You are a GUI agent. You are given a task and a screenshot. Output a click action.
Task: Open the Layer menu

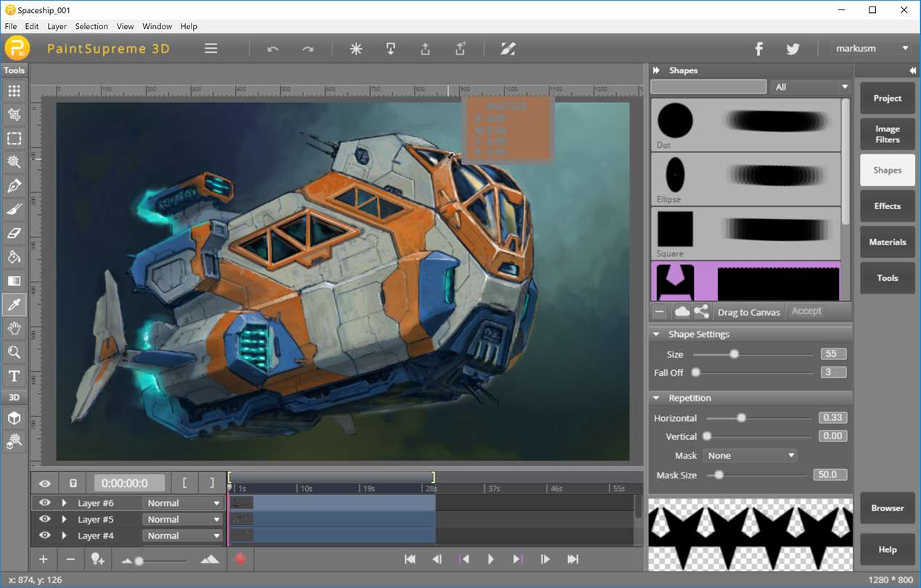click(x=57, y=26)
